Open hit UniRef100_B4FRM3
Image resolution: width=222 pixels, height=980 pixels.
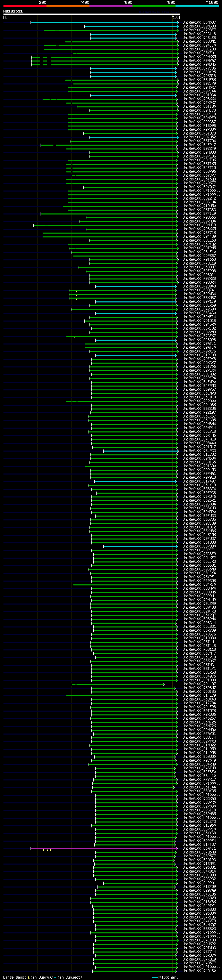click(199, 386)
